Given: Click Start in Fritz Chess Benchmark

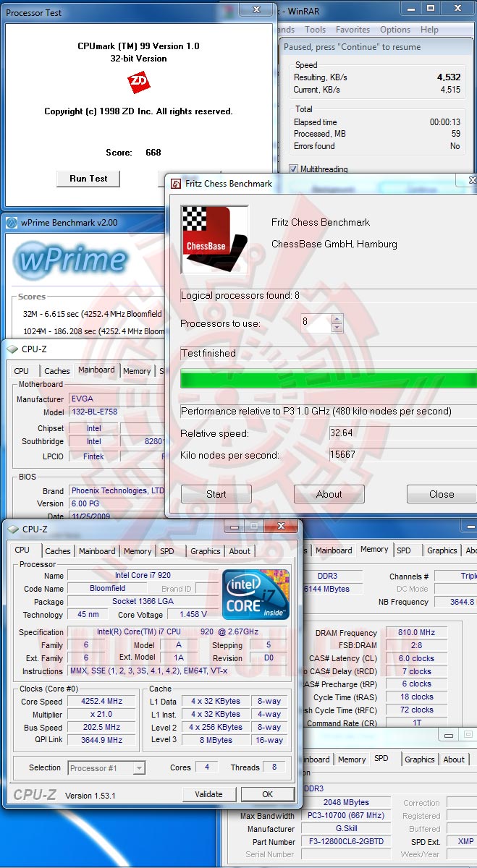Looking at the screenshot, I should click(216, 494).
